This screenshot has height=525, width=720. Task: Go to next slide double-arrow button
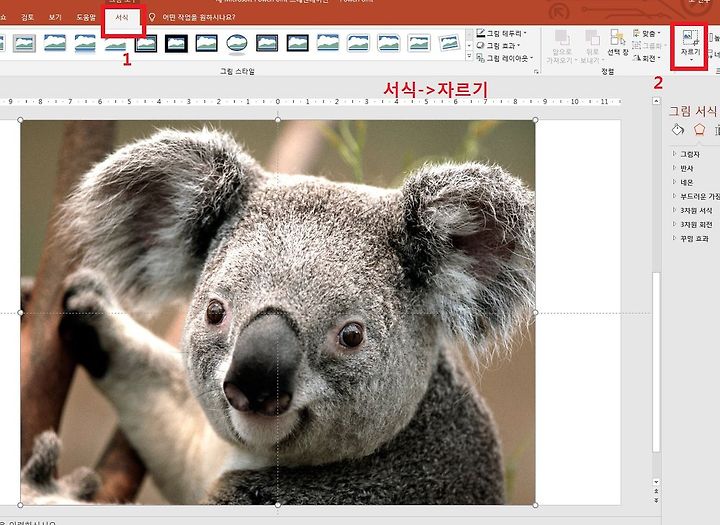(656, 500)
